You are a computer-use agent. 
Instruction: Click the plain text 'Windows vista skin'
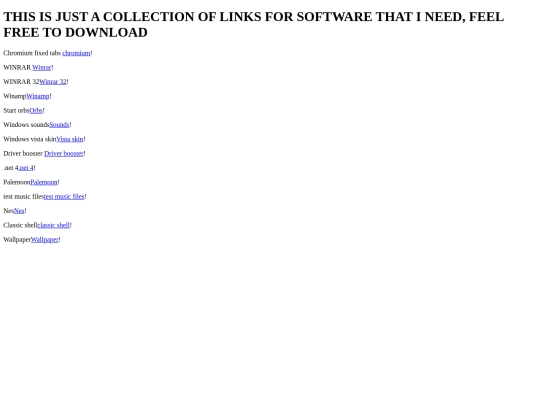click(30, 139)
